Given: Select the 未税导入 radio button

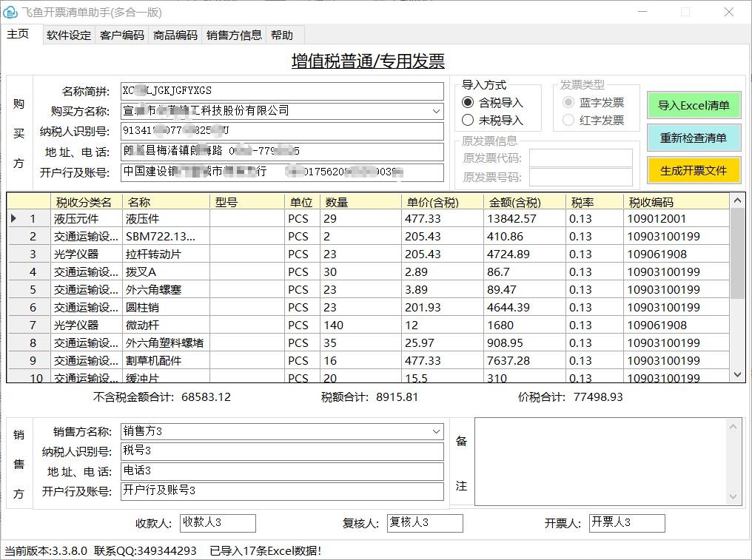Looking at the screenshot, I should pyautogui.click(x=468, y=120).
